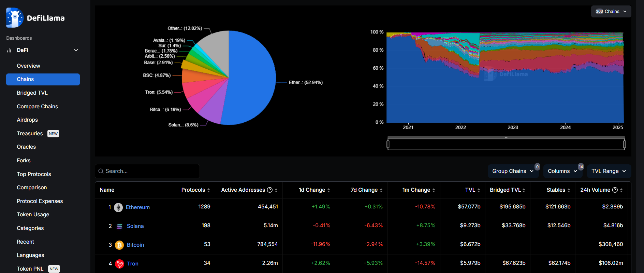The width and height of the screenshot is (644, 273).
Task: Click the Ethereum chain logo icon
Action: (x=118, y=207)
